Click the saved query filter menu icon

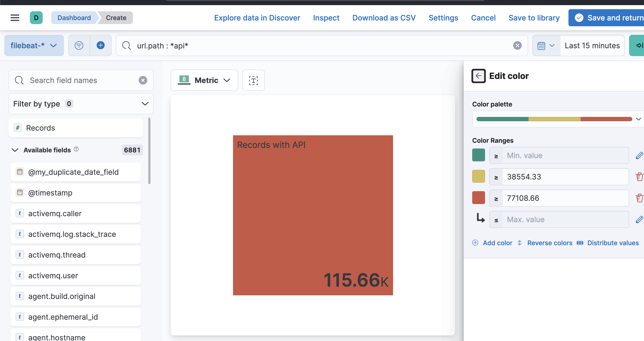tap(79, 45)
